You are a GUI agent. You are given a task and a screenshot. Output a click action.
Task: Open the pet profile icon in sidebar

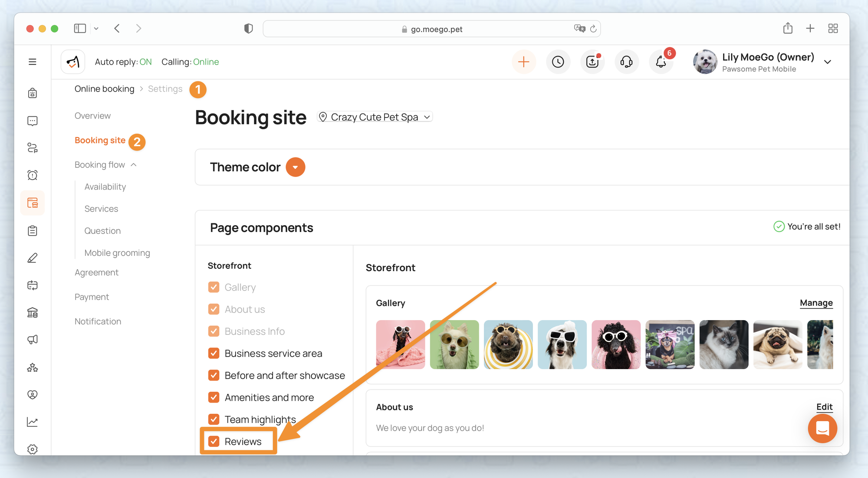[x=33, y=93]
